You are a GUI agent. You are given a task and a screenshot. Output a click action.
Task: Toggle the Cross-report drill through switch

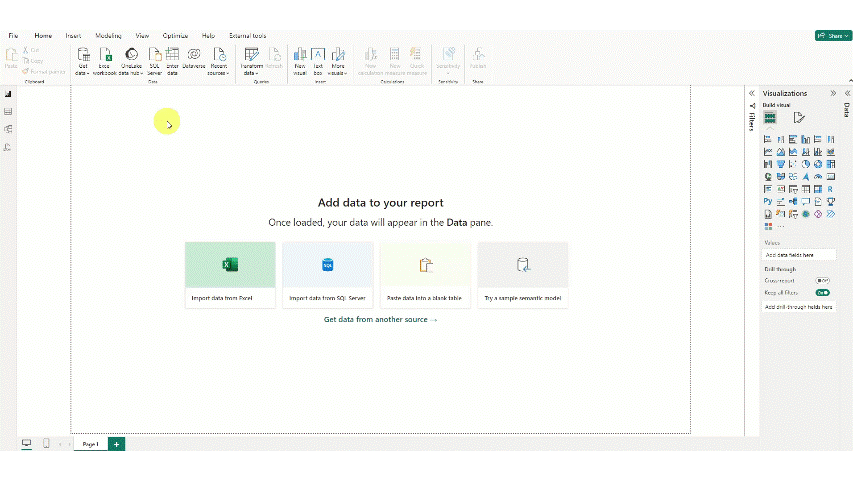[822, 281]
